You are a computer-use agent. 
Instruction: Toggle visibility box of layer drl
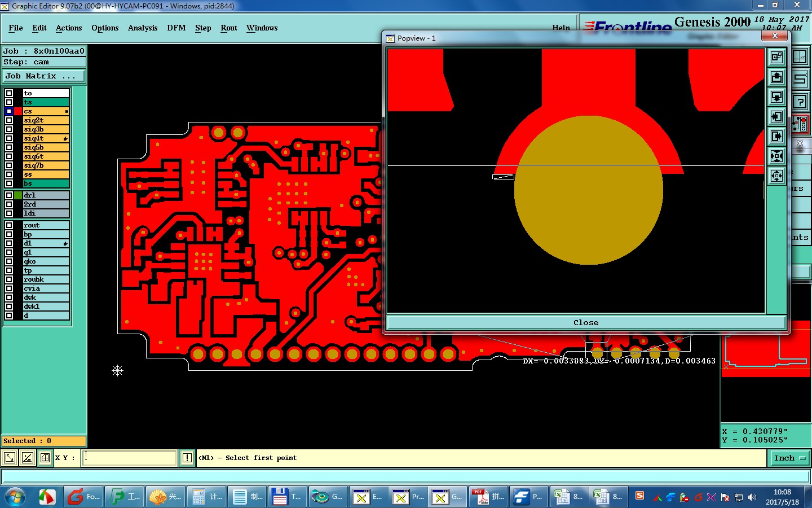point(9,195)
